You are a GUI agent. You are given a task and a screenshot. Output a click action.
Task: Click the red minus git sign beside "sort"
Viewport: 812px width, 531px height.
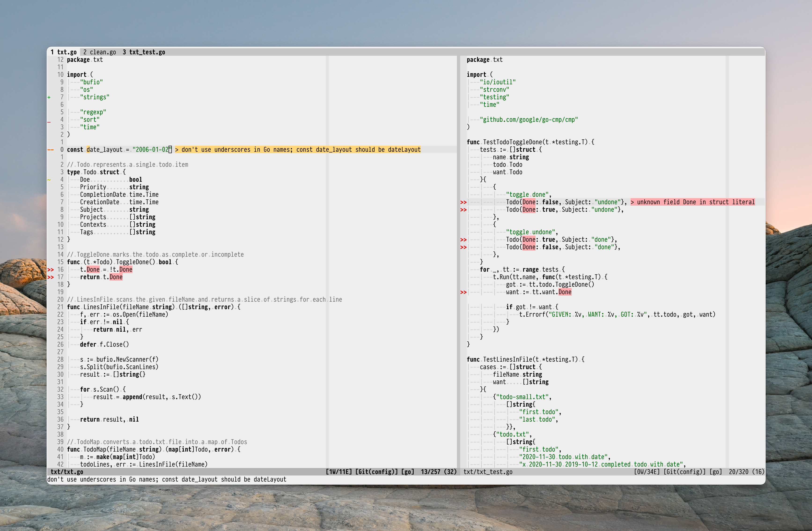[49, 122]
